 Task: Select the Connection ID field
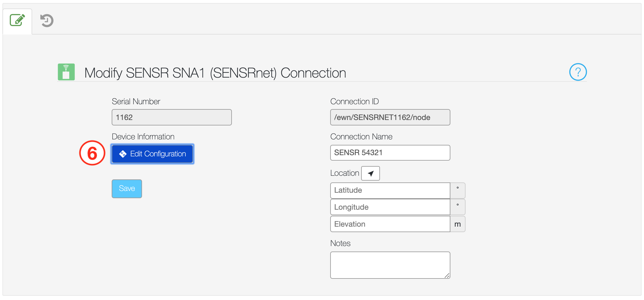tap(390, 117)
